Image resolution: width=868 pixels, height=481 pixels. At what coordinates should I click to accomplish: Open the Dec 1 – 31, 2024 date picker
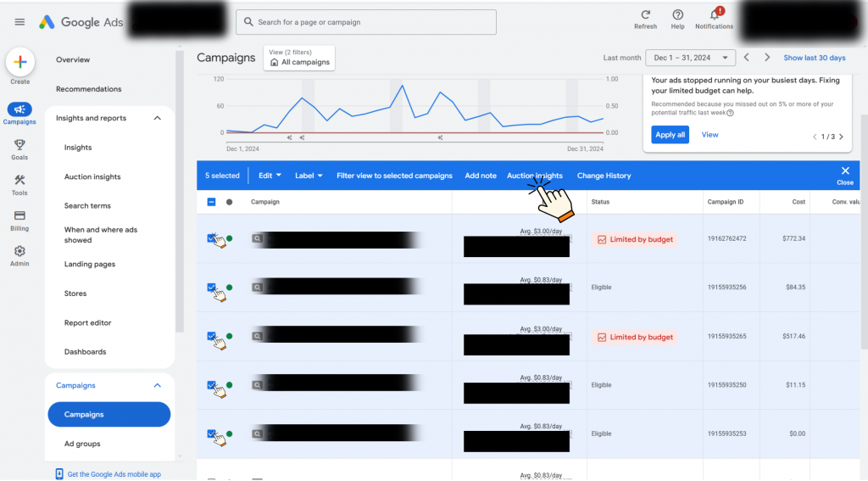[690, 58]
